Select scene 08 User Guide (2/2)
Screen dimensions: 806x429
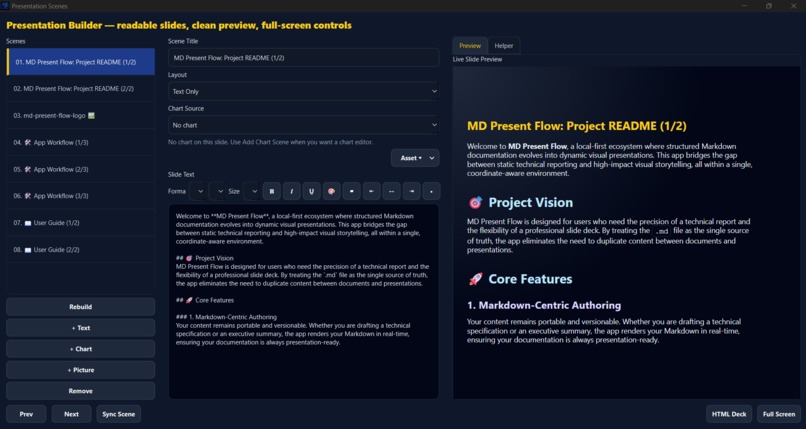(81, 250)
